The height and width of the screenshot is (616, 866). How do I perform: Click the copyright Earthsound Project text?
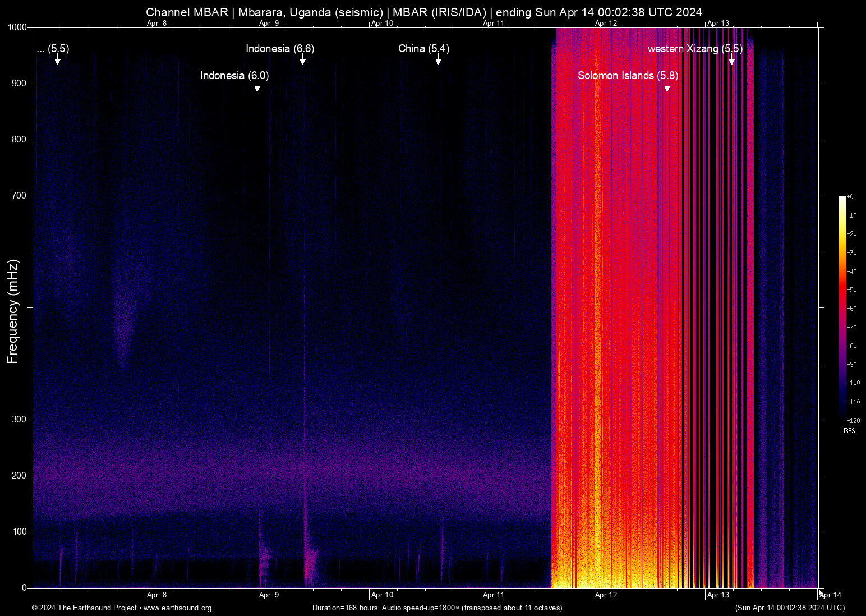pos(84,608)
